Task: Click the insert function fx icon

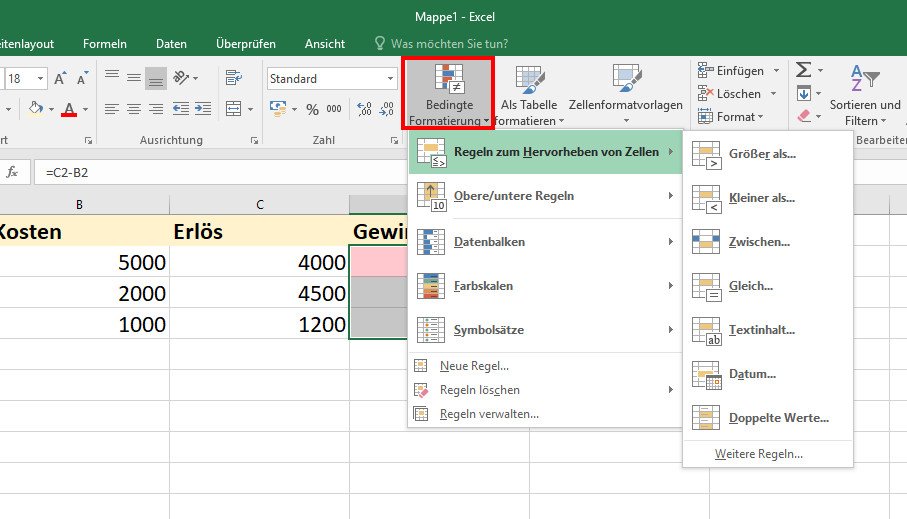Action: 12,172
